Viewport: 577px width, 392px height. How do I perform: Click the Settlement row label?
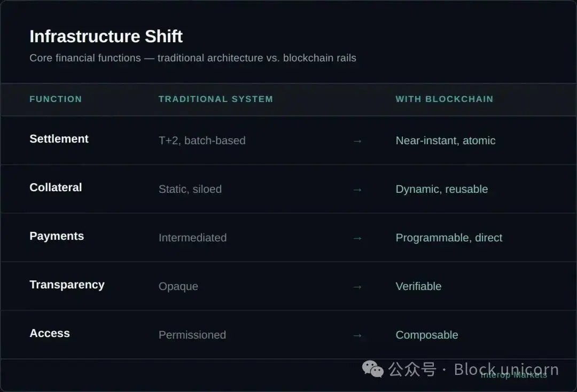59,139
